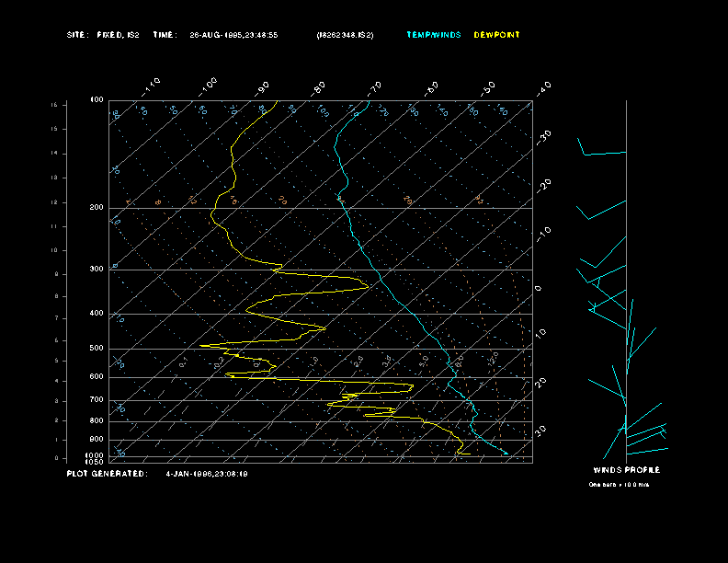Click the 1050 pressure level label
The width and height of the screenshot is (728, 563).
point(95,462)
